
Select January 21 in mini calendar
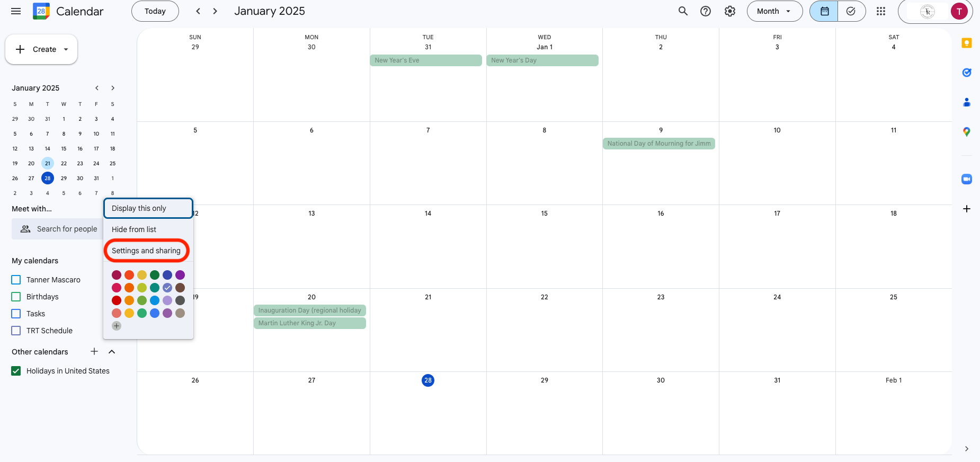click(x=48, y=163)
